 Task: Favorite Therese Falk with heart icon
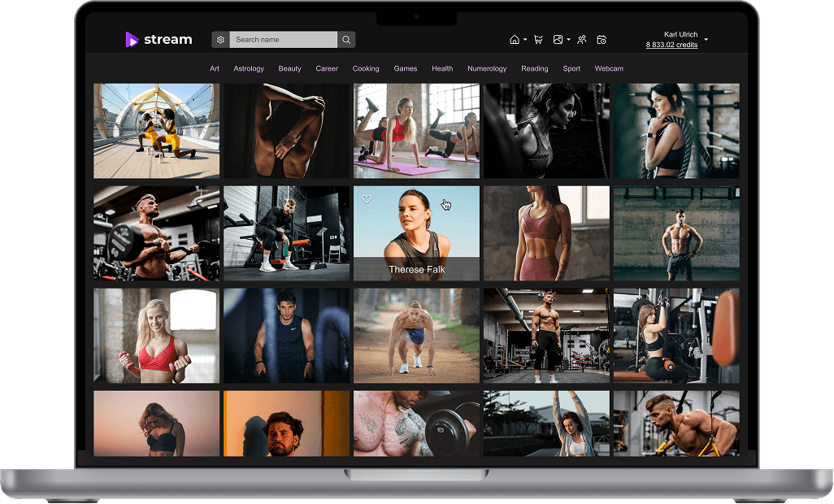click(367, 199)
